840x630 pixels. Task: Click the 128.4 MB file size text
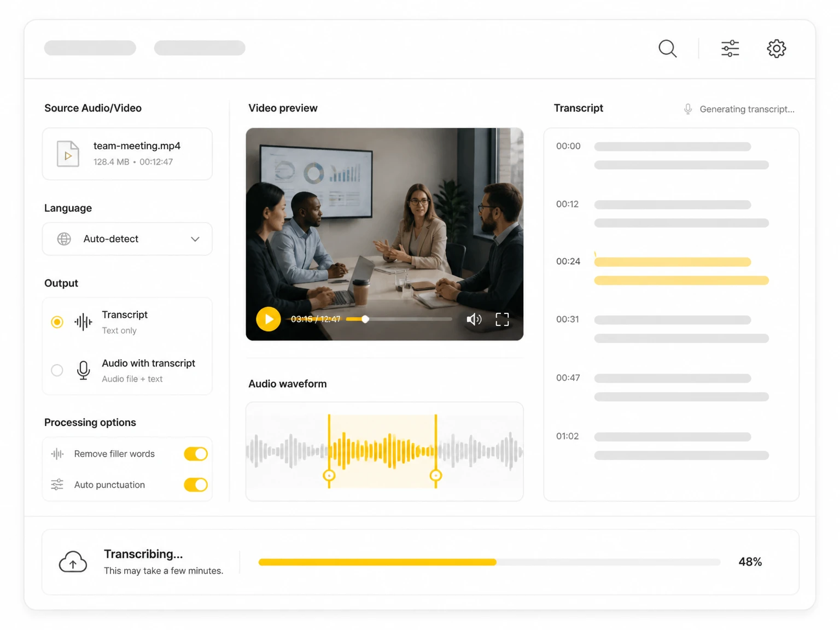coord(111,162)
